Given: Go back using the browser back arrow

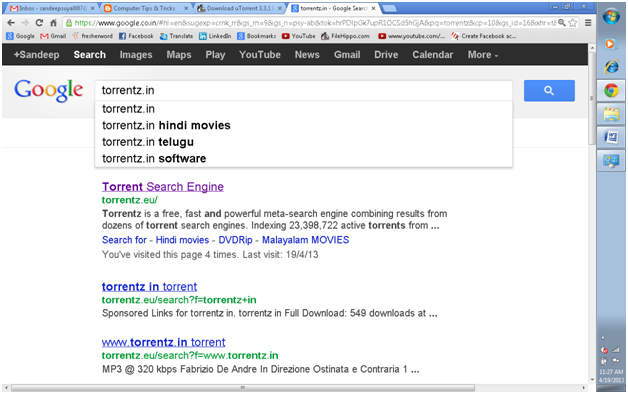Looking at the screenshot, I should click(11, 23).
